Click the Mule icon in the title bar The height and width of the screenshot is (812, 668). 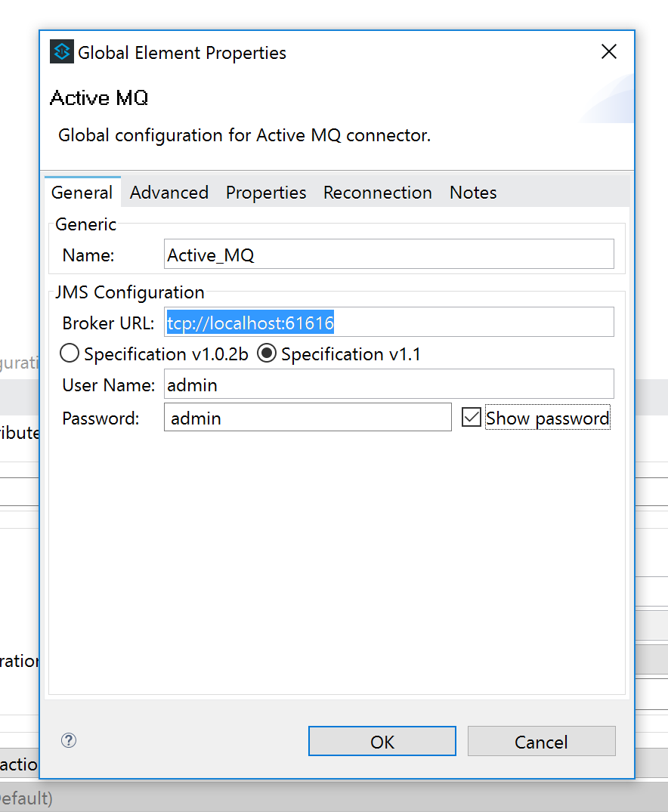pyautogui.click(x=61, y=52)
